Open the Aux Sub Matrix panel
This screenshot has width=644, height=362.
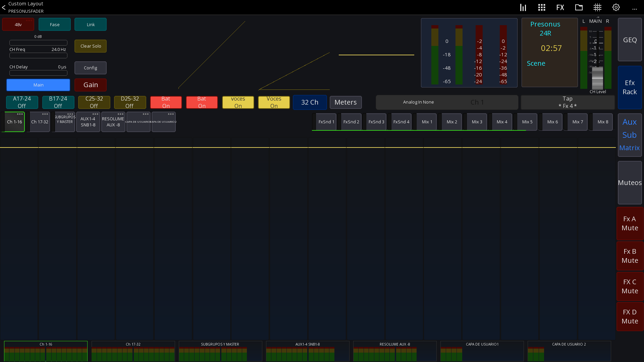[x=630, y=135]
